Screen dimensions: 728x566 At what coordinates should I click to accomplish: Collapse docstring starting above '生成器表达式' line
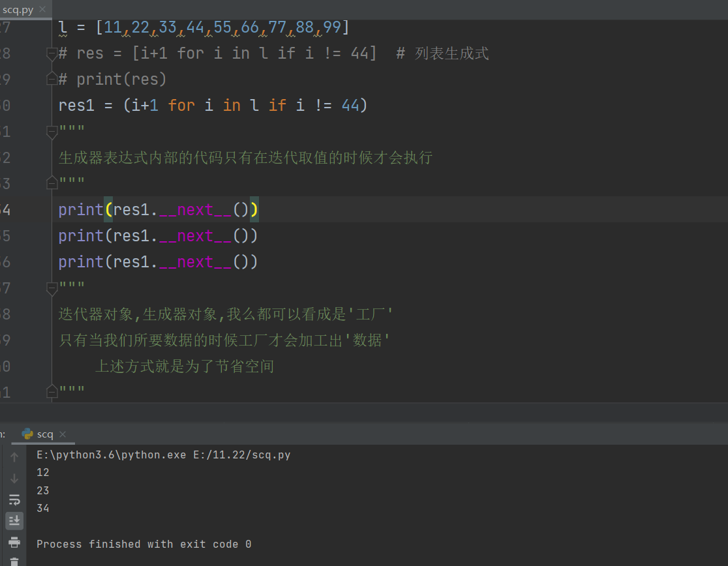(52, 132)
